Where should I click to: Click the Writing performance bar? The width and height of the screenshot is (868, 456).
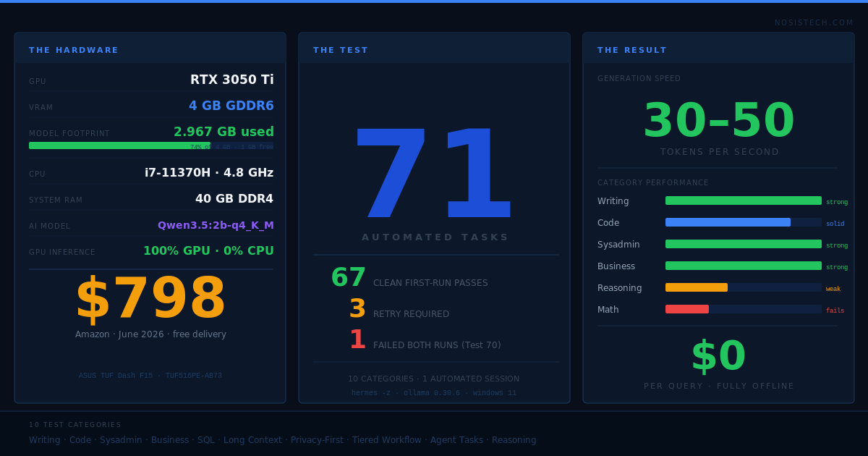tap(744, 200)
